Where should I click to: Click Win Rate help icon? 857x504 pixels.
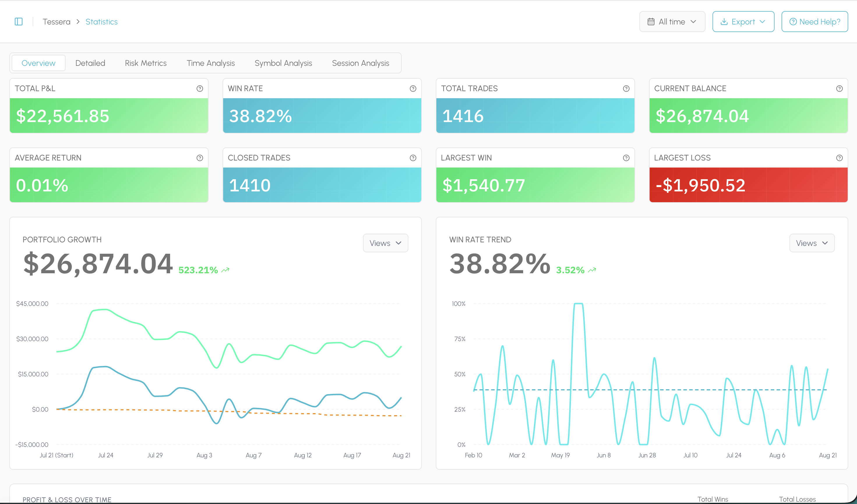coord(413,89)
